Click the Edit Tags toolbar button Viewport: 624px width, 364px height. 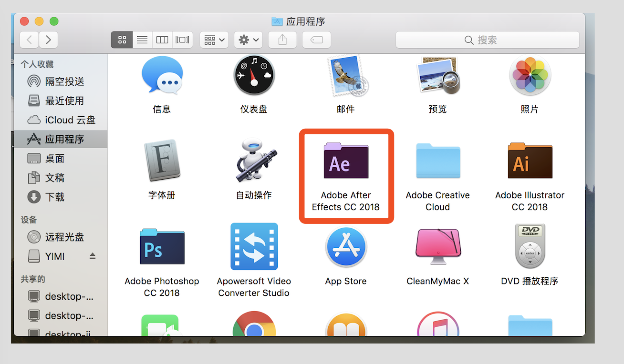click(317, 40)
